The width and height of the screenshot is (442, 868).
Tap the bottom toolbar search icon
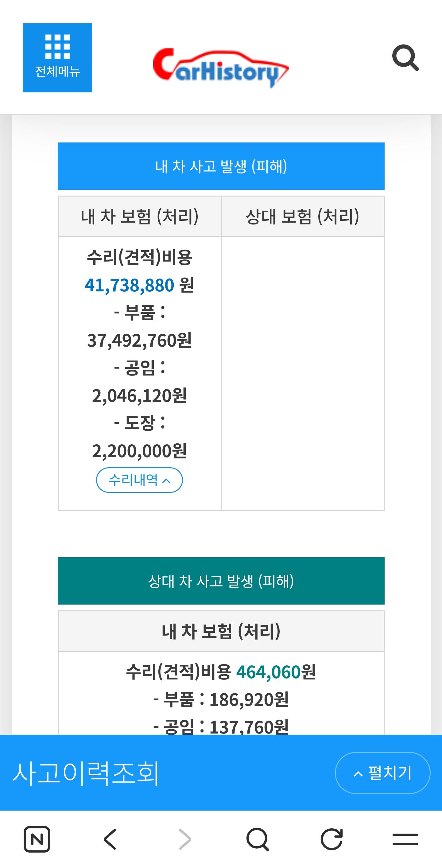258,839
